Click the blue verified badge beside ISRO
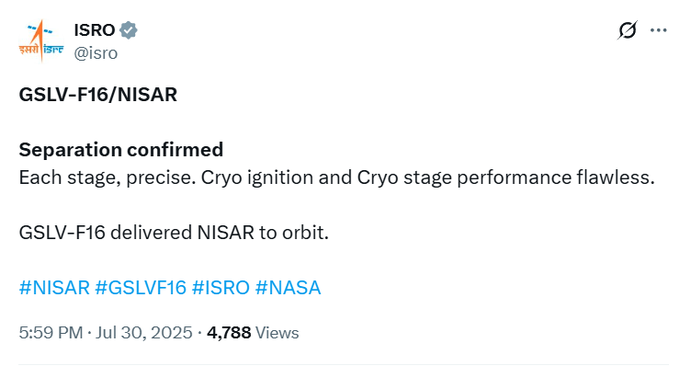The height and width of the screenshot is (366, 680). [128, 30]
